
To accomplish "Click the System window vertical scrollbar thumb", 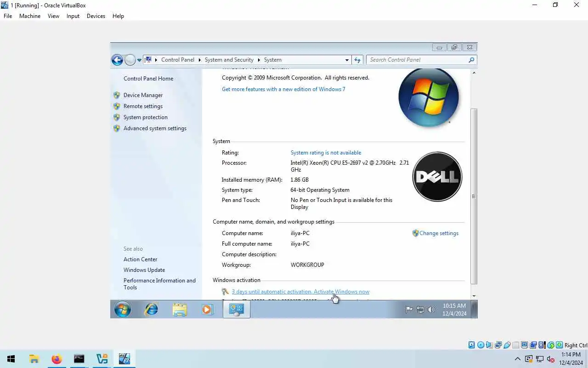I will 474,196.
